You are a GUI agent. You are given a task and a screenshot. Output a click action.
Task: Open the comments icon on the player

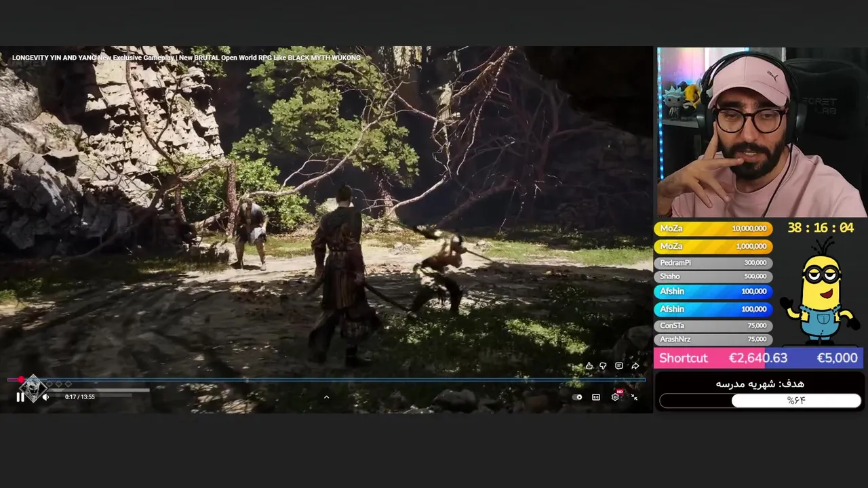[618, 366]
